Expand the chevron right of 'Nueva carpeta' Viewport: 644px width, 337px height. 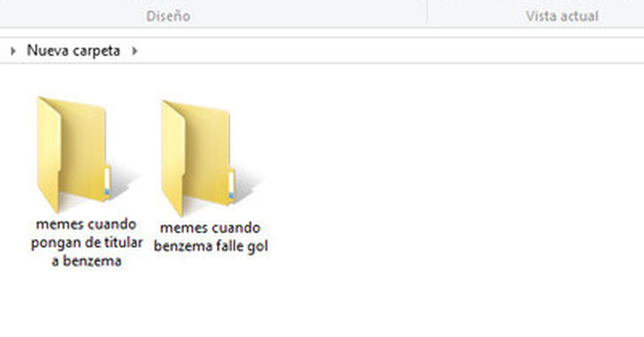(134, 51)
